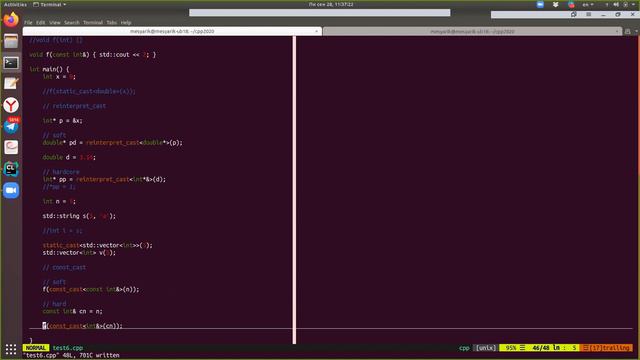640x360 pixels.
Task: Open Telegram from the dock
Action: [11, 126]
